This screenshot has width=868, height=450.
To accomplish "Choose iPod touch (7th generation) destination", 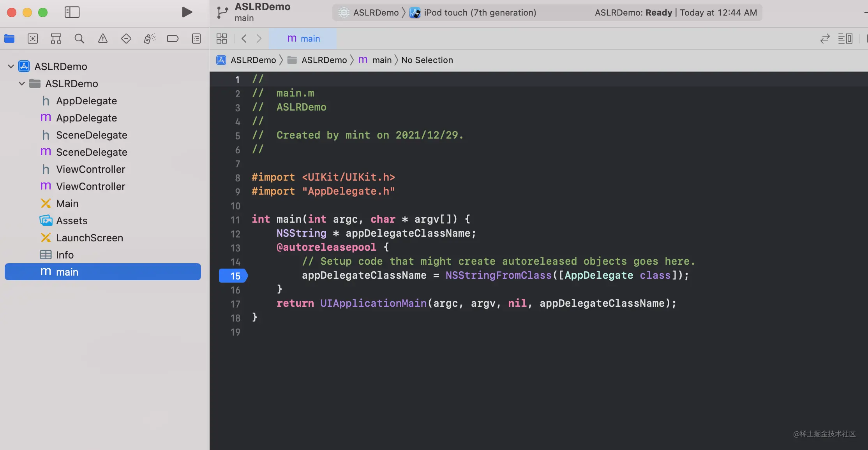I will pyautogui.click(x=473, y=12).
